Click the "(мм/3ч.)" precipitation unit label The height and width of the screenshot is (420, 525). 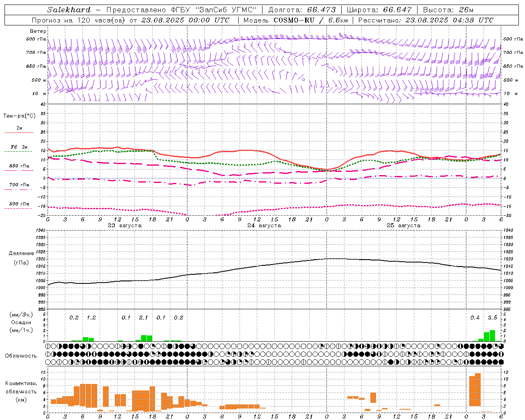click(x=21, y=315)
